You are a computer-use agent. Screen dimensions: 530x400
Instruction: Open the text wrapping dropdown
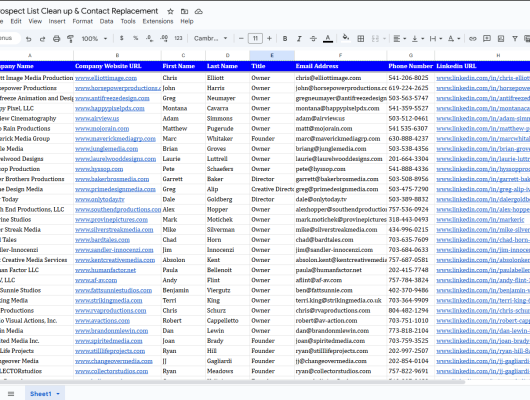436,39
